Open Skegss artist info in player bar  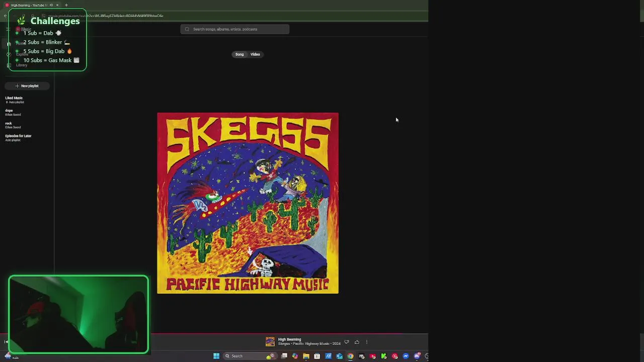pos(284,344)
